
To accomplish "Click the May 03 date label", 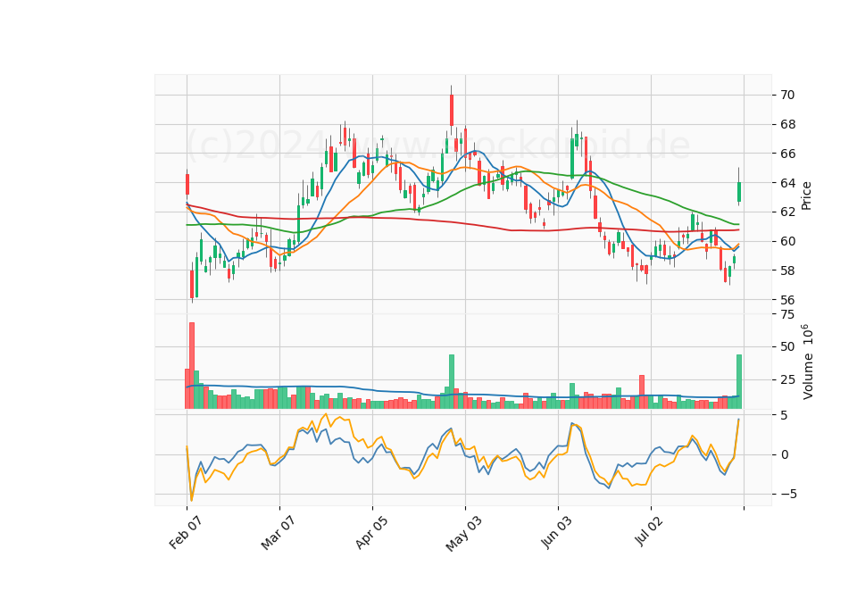I will tap(464, 534).
